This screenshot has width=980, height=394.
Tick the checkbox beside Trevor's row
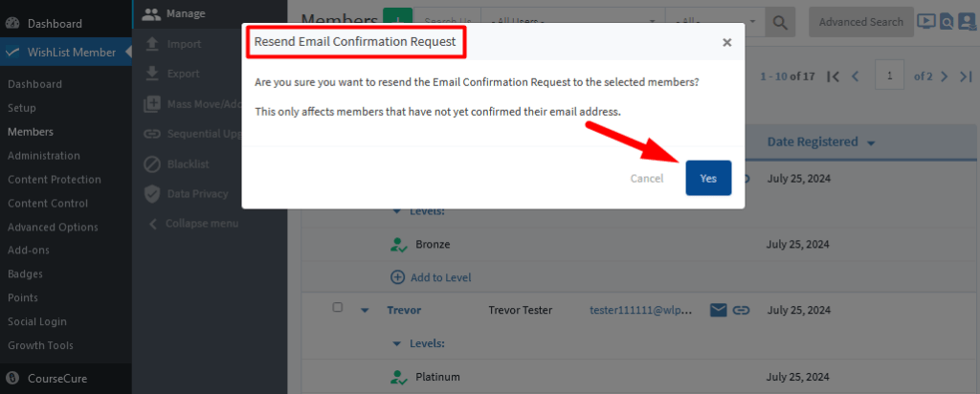(x=338, y=307)
